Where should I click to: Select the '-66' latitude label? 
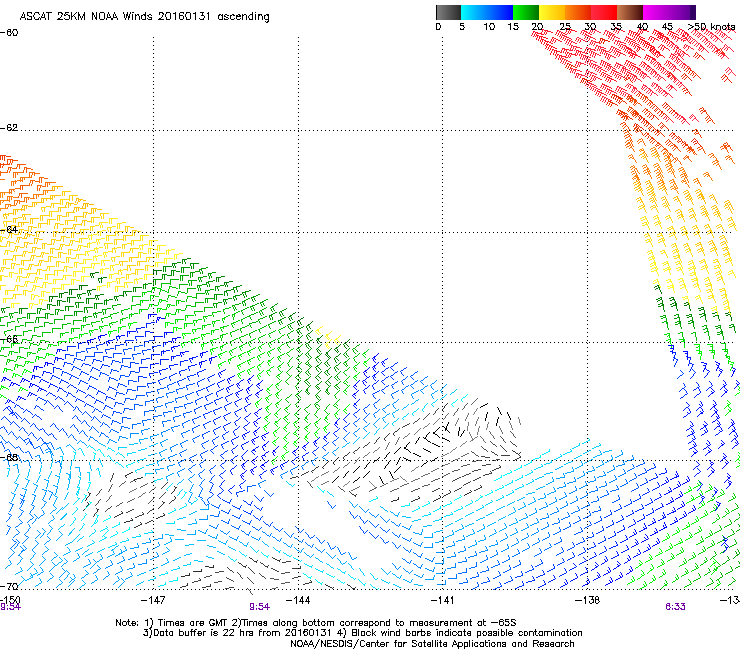click(9, 339)
